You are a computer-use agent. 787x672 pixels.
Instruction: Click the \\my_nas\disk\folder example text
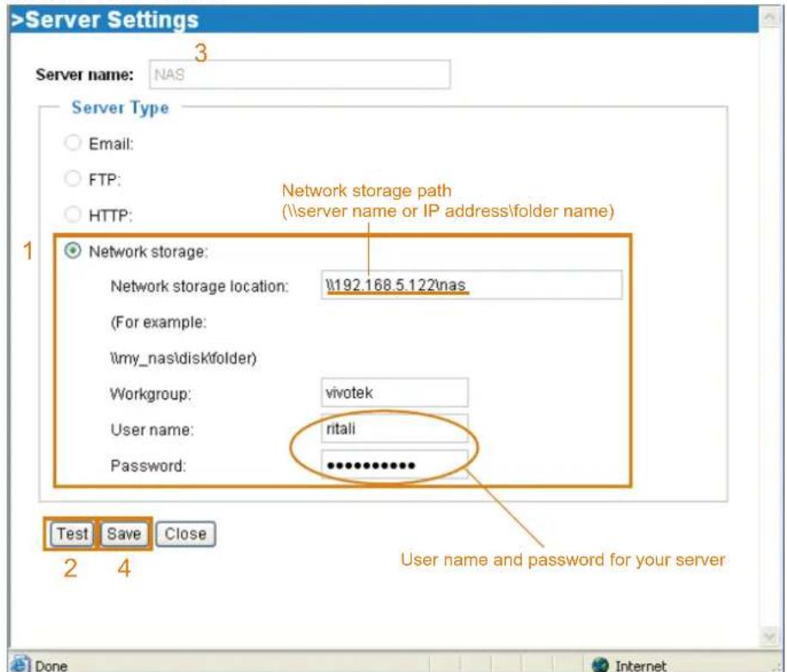[183, 358]
